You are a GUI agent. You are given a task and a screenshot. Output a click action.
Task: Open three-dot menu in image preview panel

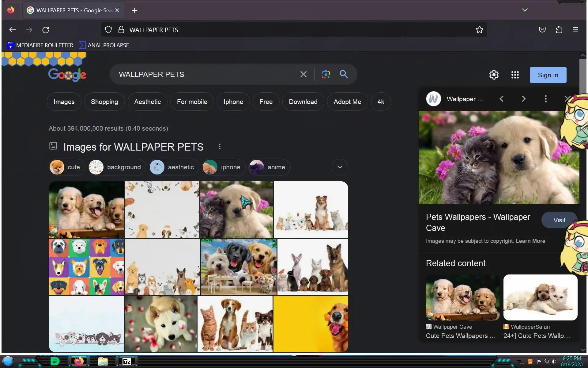(545, 99)
